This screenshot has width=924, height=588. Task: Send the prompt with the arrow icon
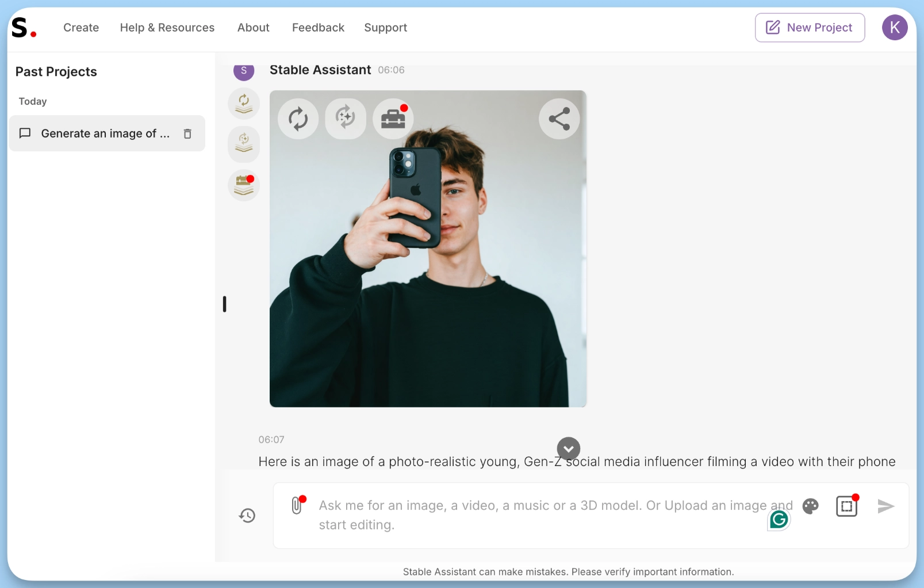pos(885,506)
